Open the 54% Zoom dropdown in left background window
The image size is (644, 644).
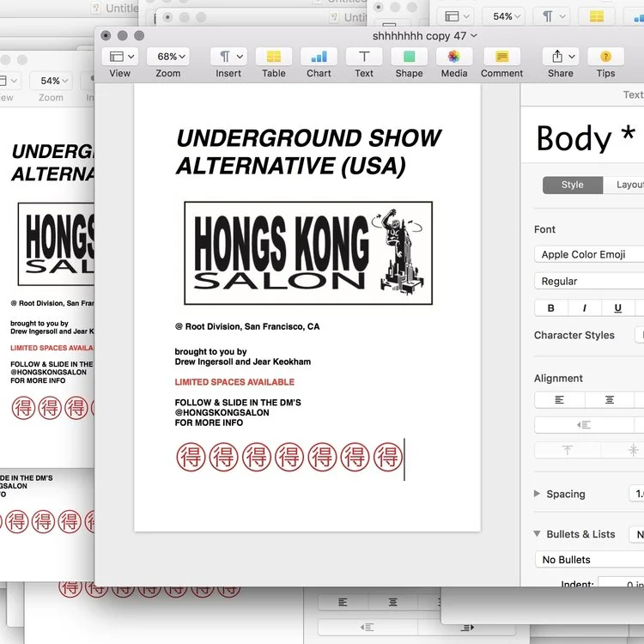pyautogui.click(x=51, y=81)
